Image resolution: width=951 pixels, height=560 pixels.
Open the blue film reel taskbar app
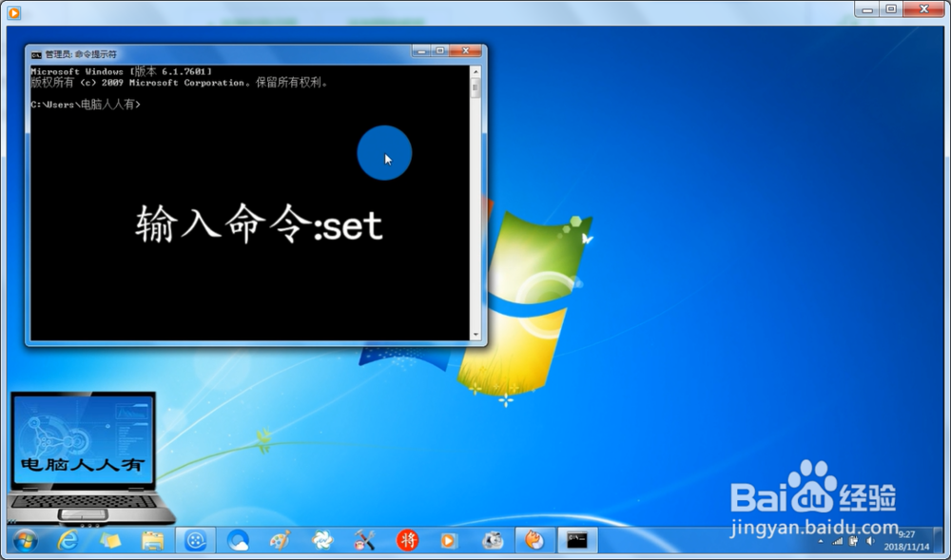196,540
